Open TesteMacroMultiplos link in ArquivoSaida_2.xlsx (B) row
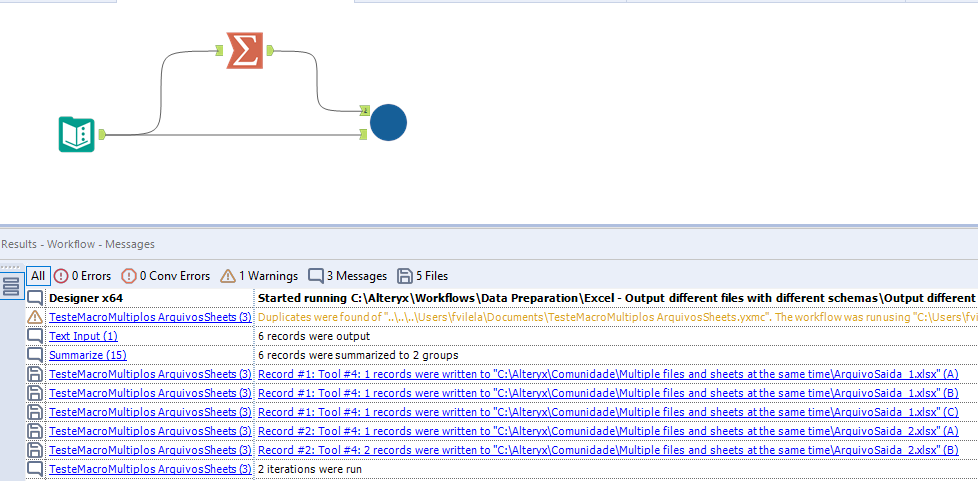 coord(150,450)
